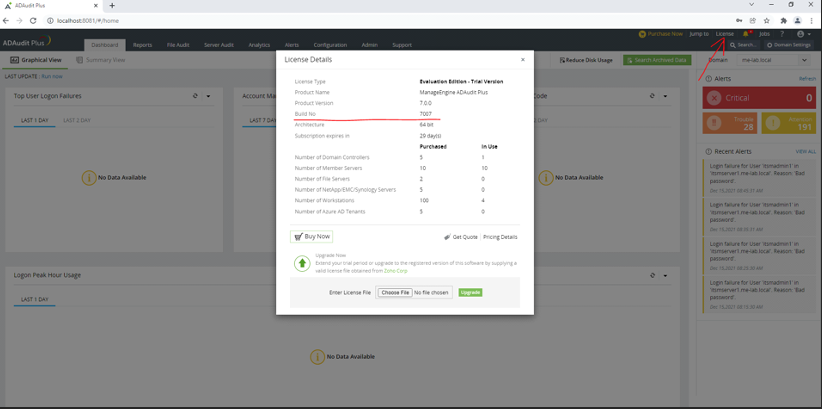
Task: Open the Trouble alerts tile
Action: (730, 123)
